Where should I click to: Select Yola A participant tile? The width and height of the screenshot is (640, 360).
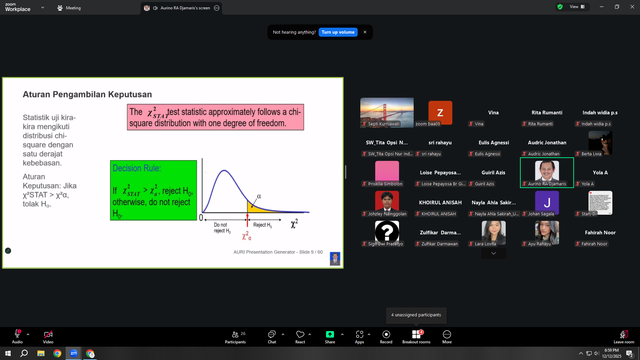coord(600,173)
